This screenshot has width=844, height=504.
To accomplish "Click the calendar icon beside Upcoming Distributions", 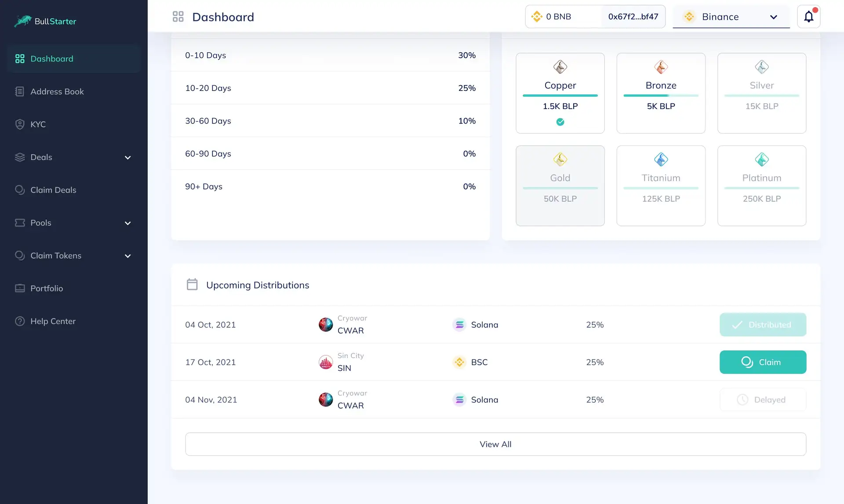I will 192,284.
